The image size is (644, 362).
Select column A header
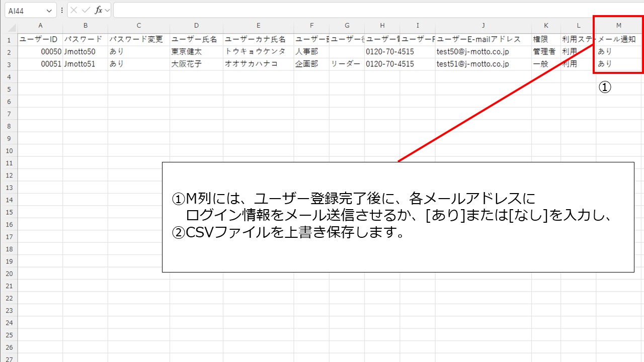tap(40, 26)
